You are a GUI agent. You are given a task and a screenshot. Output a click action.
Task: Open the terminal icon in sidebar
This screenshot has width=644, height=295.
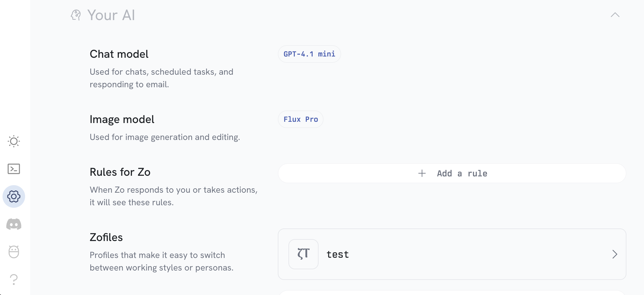pos(14,169)
